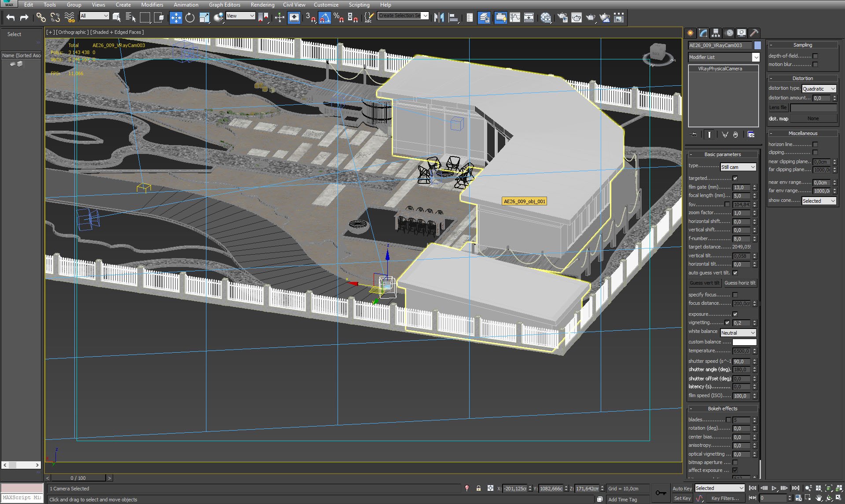Open the Material Editor icon
845x504 pixels.
pos(546,18)
